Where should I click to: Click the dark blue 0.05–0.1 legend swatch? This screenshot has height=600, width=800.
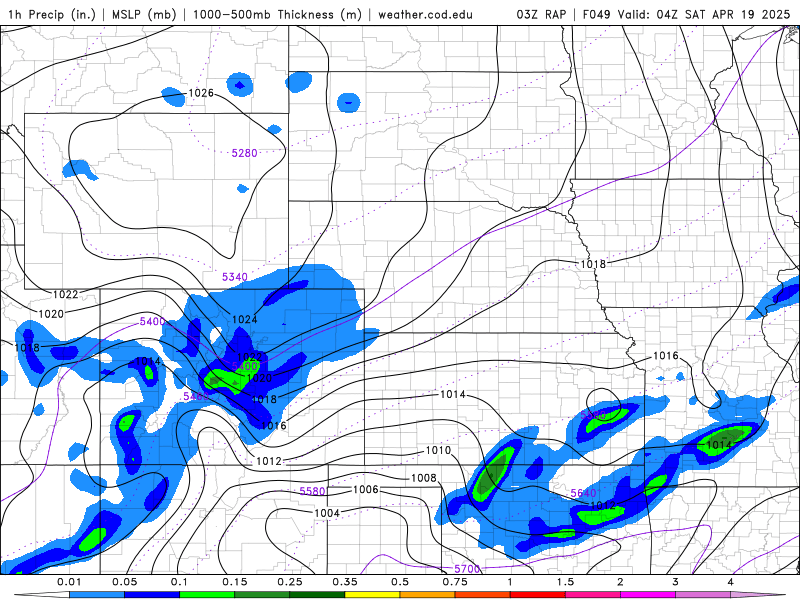[x=152, y=595]
